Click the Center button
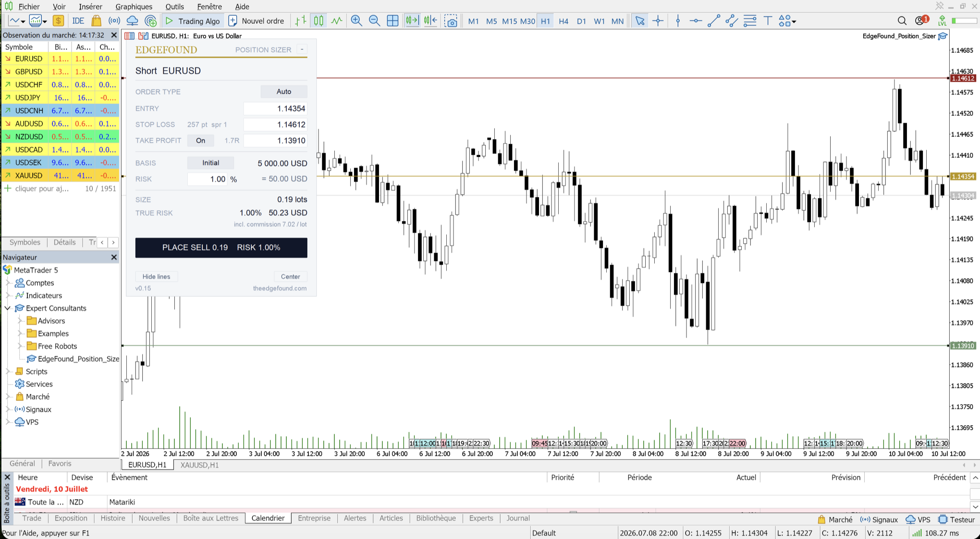 tap(290, 276)
